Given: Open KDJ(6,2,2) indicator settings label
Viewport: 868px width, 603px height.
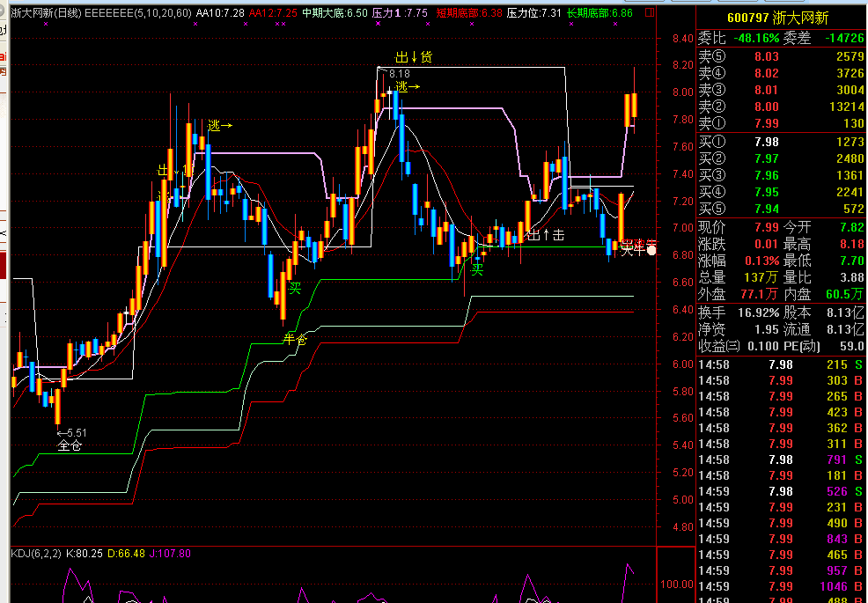Looking at the screenshot, I should click(x=37, y=554).
